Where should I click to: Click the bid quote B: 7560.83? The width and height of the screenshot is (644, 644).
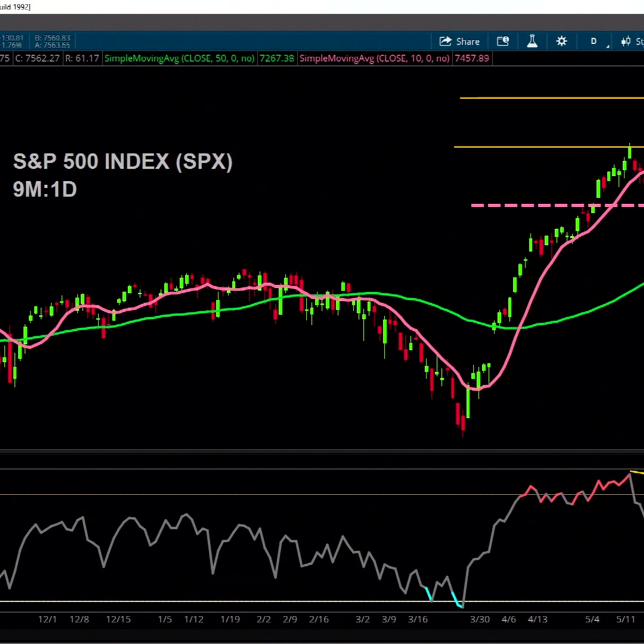click(x=52, y=38)
